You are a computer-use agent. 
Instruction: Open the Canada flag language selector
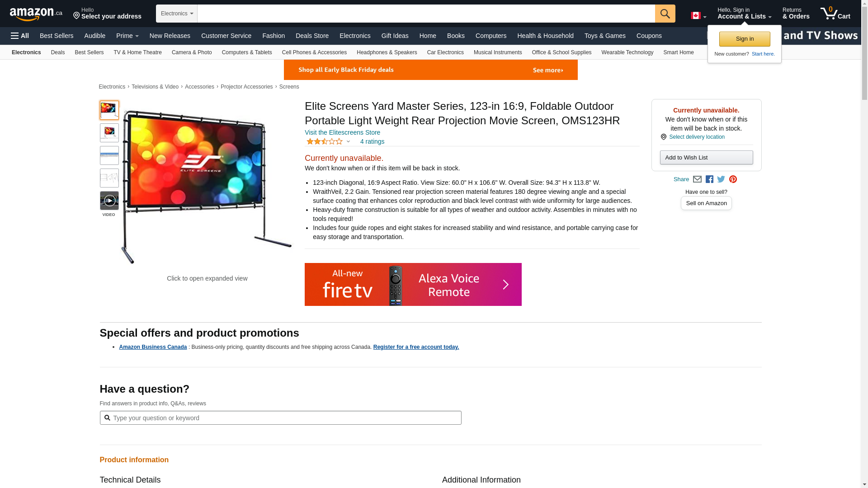698,16
